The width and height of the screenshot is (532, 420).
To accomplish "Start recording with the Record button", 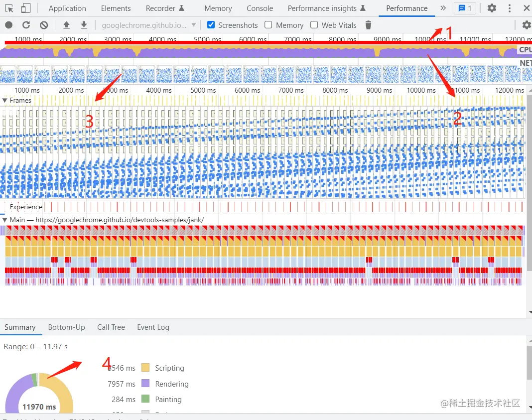I will (x=9, y=25).
